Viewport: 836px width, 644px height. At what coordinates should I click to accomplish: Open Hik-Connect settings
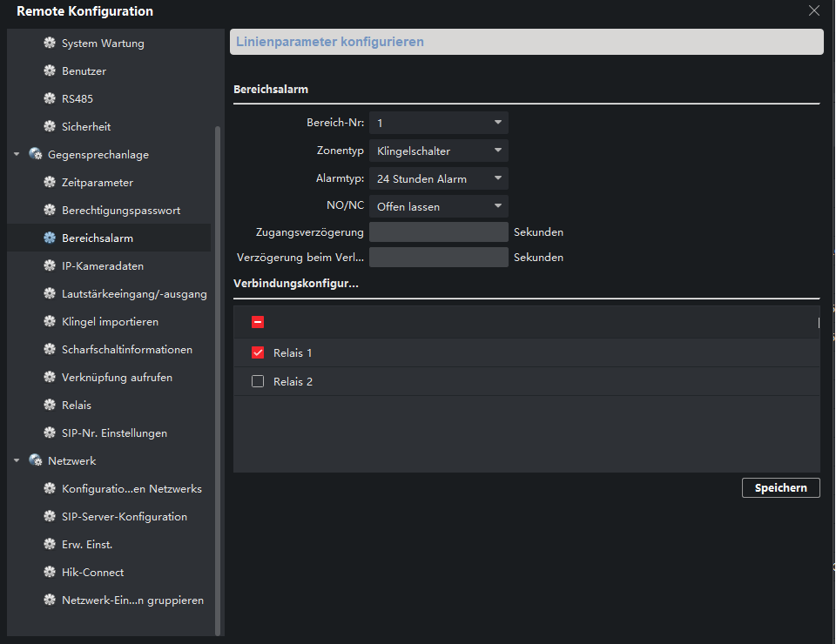(x=93, y=572)
